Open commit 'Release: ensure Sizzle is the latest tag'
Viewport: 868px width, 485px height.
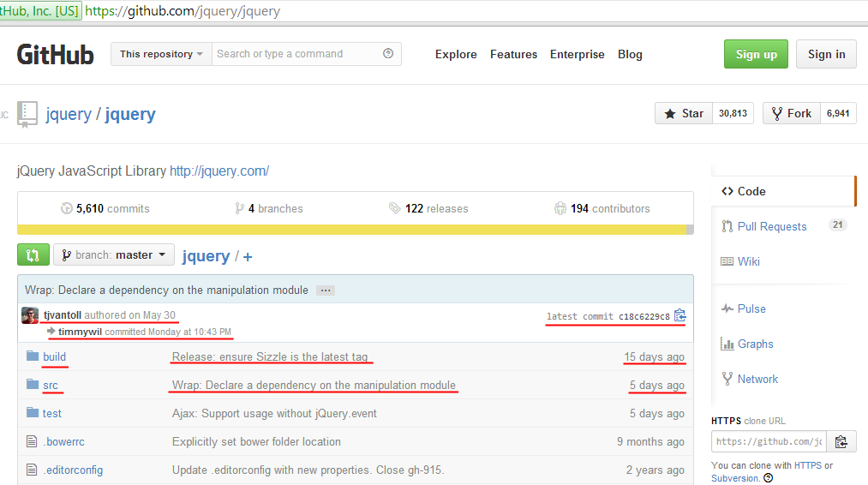(x=270, y=356)
